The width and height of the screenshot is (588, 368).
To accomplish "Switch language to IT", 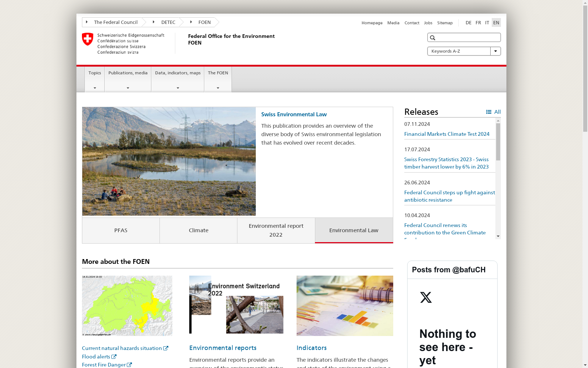I will tap(487, 22).
